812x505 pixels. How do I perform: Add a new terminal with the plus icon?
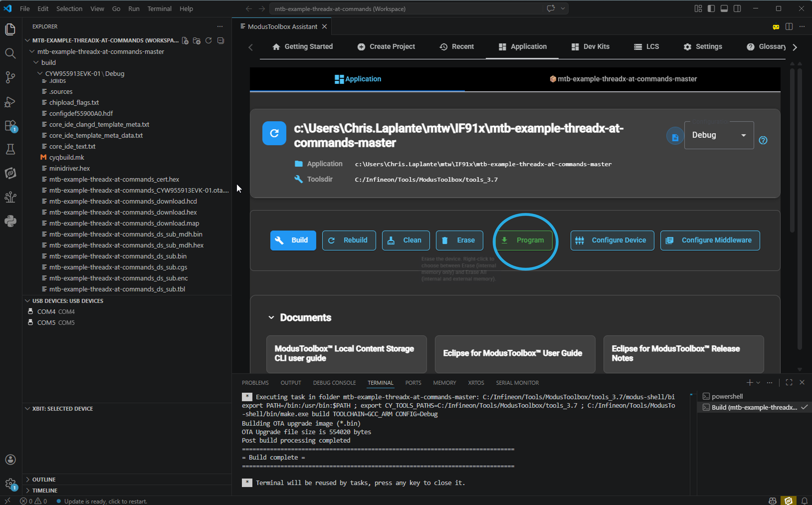tap(749, 382)
